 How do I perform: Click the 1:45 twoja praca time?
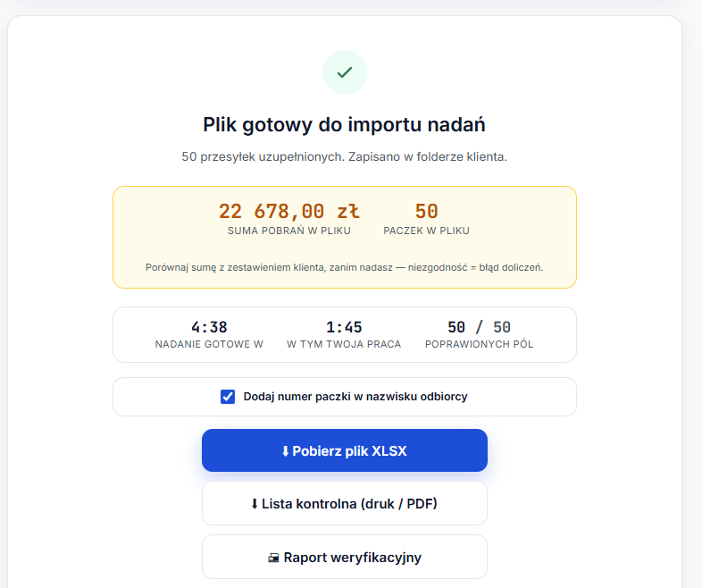[344, 327]
